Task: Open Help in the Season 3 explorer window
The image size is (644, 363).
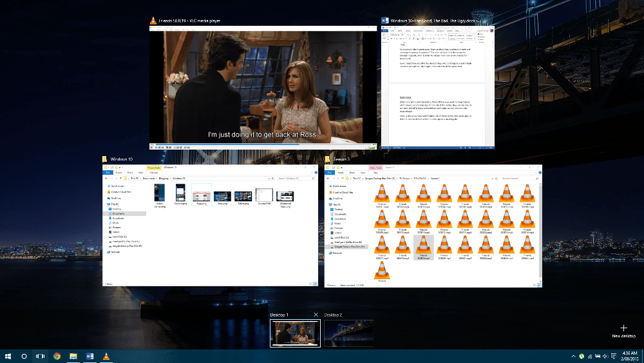Action: click(x=540, y=173)
